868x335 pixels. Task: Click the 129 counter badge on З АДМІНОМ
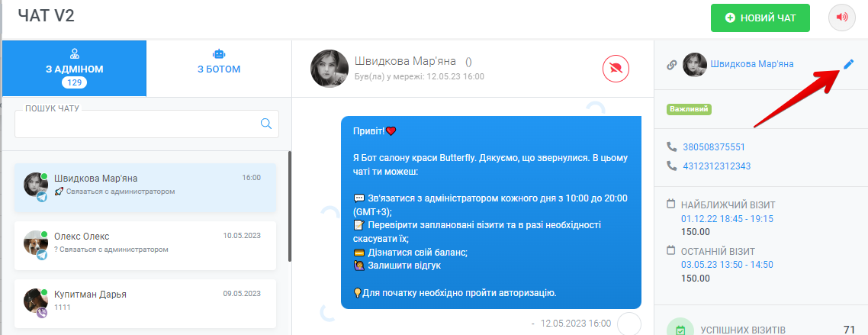[x=74, y=83]
